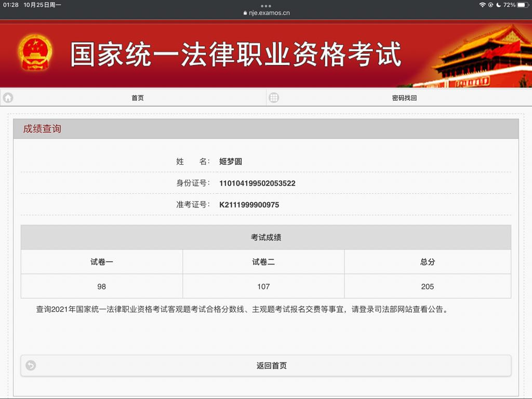Tap the battery indicator icon
532x399 pixels.
point(523,5)
